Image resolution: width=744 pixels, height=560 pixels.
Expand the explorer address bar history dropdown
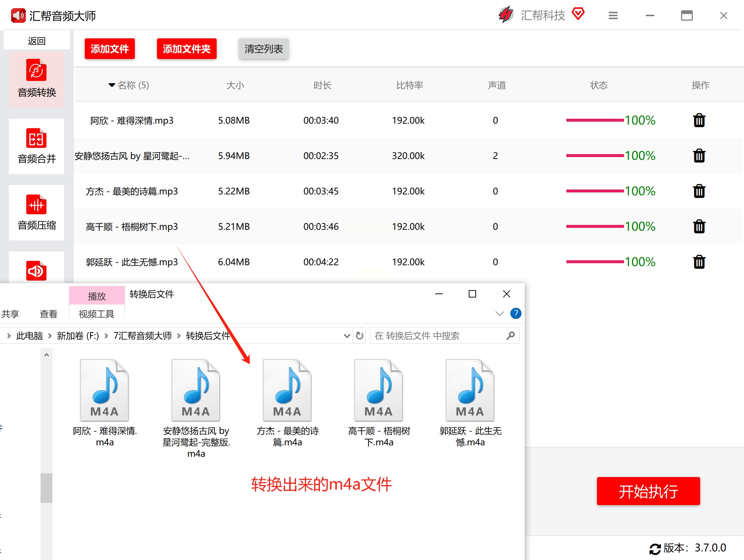[x=346, y=335]
